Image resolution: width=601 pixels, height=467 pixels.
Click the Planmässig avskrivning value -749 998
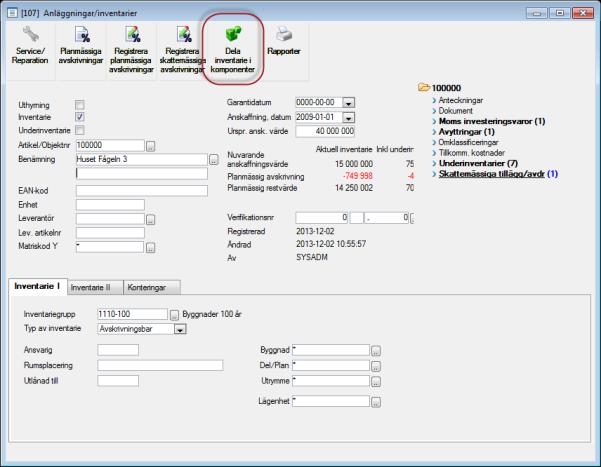pyautogui.click(x=357, y=176)
